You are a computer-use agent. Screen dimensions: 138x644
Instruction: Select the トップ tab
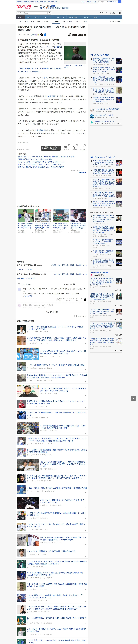pos(20,17)
